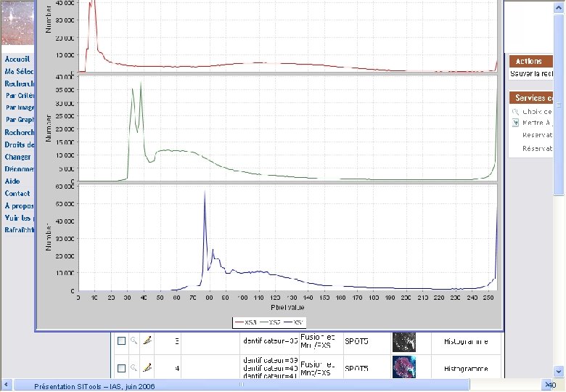Click the Présentation SITools footer text
Viewport: 566px width, 392px height.
pyautogui.click(x=94, y=386)
